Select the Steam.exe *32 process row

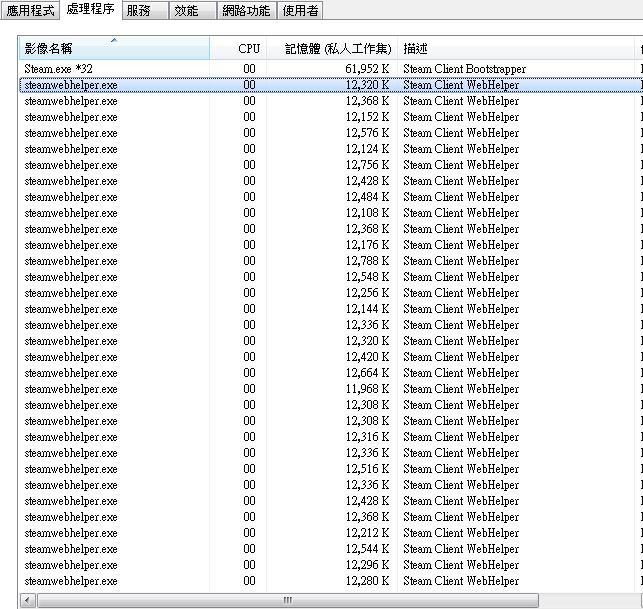coord(330,68)
